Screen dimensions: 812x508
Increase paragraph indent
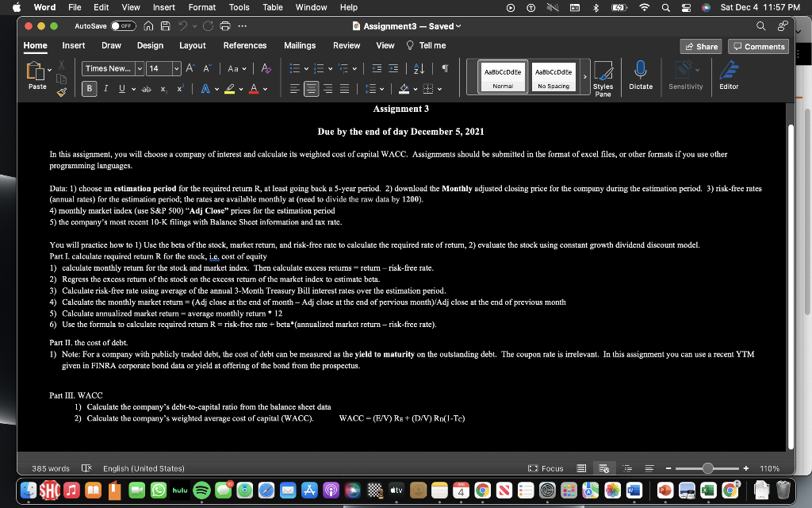(x=393, y=68)
